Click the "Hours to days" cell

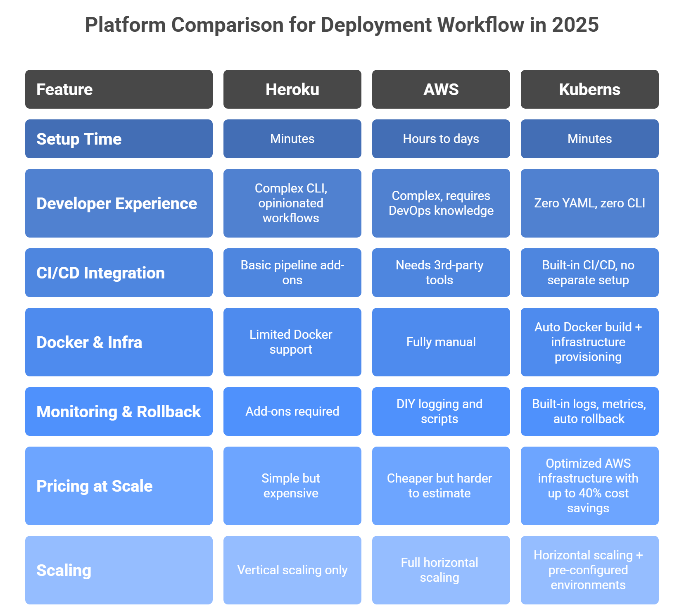click(441, 139)
